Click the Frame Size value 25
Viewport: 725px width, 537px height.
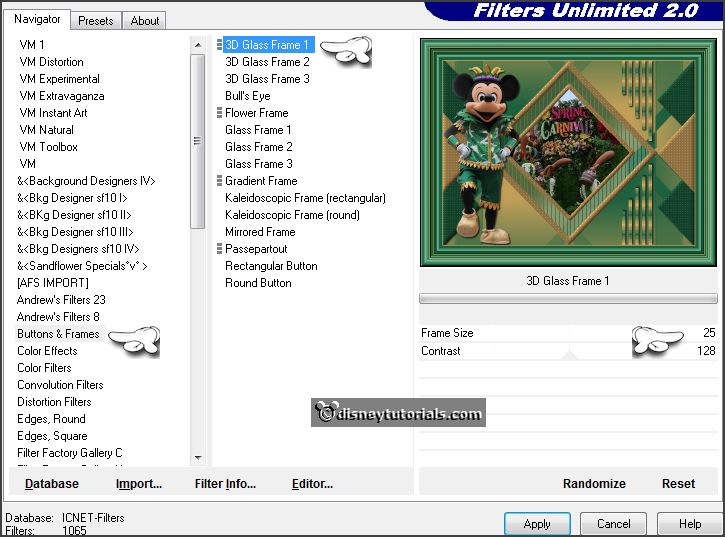tap(709, 333)
